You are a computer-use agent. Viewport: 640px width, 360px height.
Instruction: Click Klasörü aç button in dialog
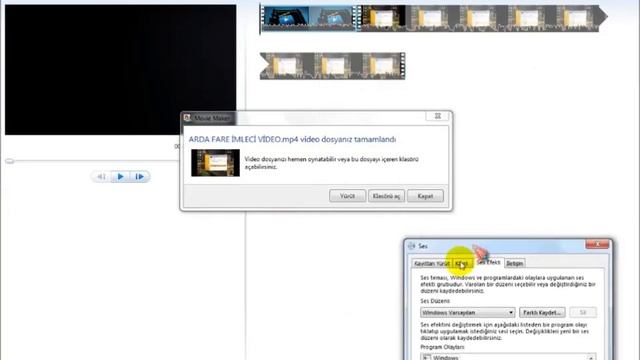(x=386, y=196)
